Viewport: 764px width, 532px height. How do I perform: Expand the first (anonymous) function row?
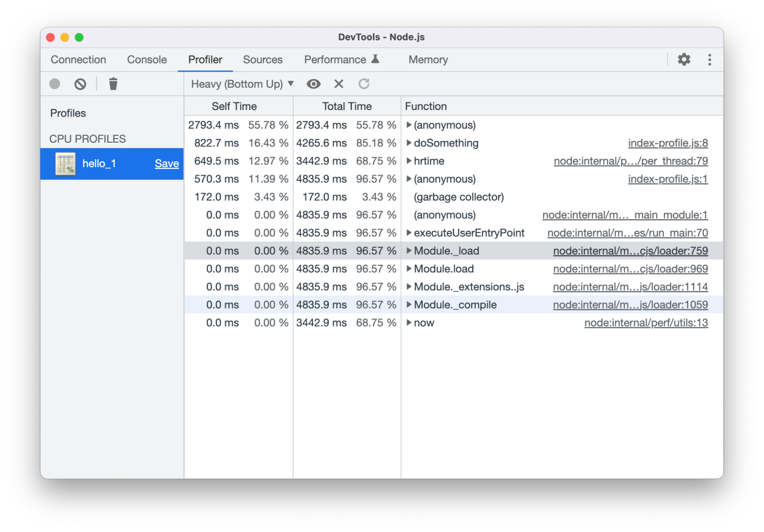click(409, 125)
